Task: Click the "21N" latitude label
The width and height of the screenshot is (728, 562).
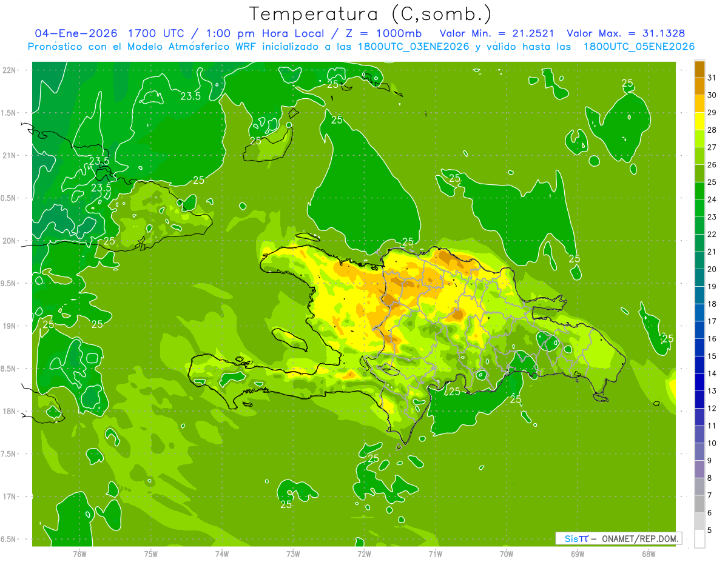Action: (8, 155)
